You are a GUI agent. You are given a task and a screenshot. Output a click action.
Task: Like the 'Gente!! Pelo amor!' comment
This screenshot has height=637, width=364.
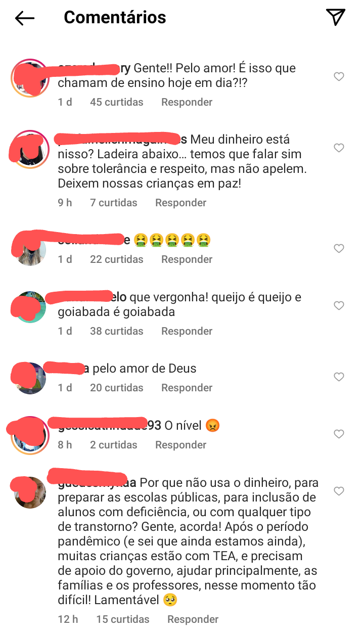pos(339,76)
